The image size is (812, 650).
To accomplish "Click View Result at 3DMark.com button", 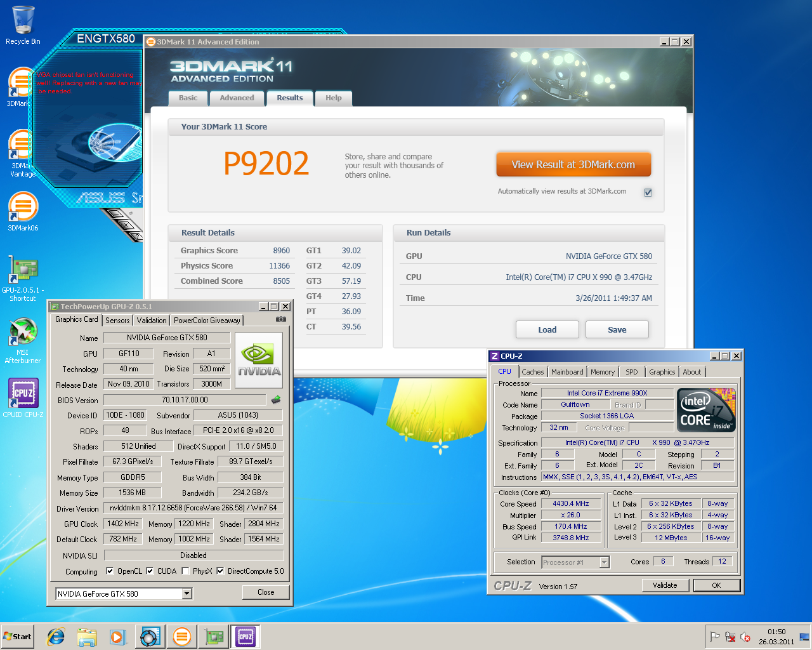I will (573, 164).
